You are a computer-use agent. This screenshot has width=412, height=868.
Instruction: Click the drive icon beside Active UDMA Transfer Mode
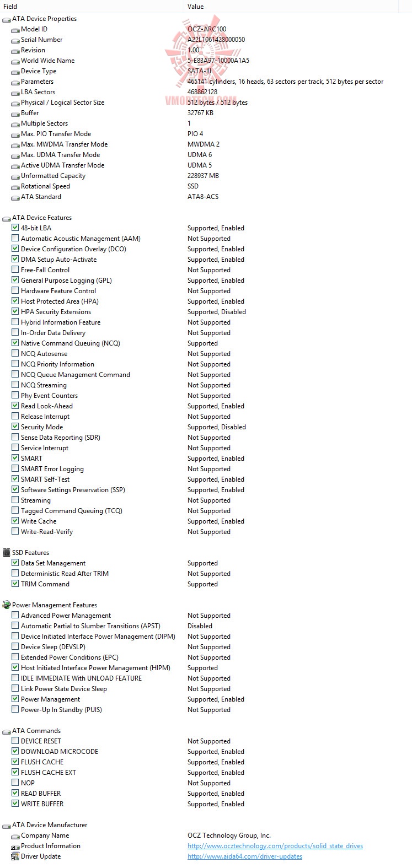coord(15,165)
